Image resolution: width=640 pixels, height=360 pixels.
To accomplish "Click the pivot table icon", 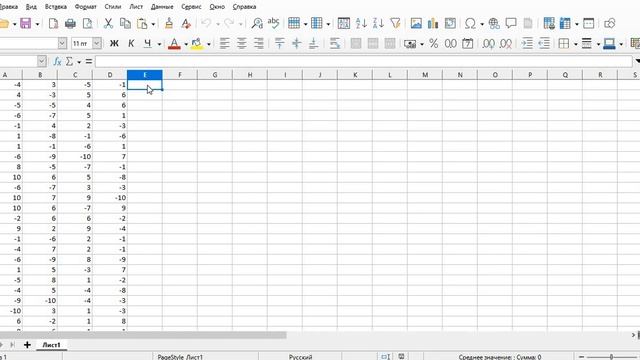I will pos(450,23).
